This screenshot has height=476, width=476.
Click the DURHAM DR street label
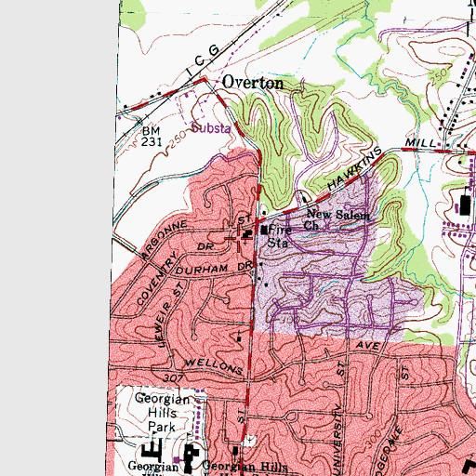[x=215, y=269]
